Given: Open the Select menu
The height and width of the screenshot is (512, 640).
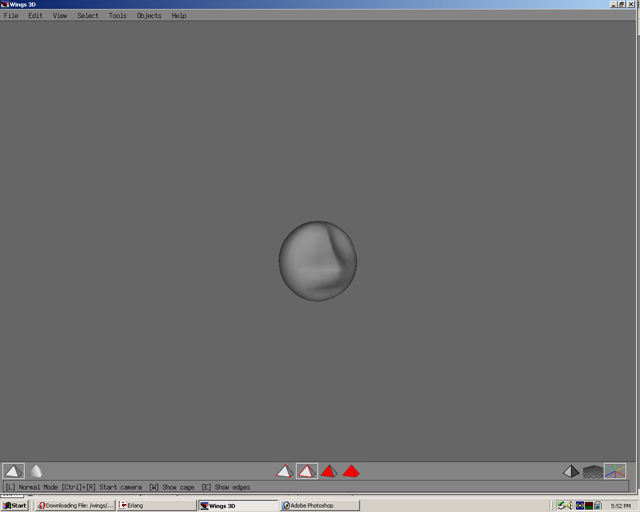Looking at the screenshot, I should coord(88,16).
